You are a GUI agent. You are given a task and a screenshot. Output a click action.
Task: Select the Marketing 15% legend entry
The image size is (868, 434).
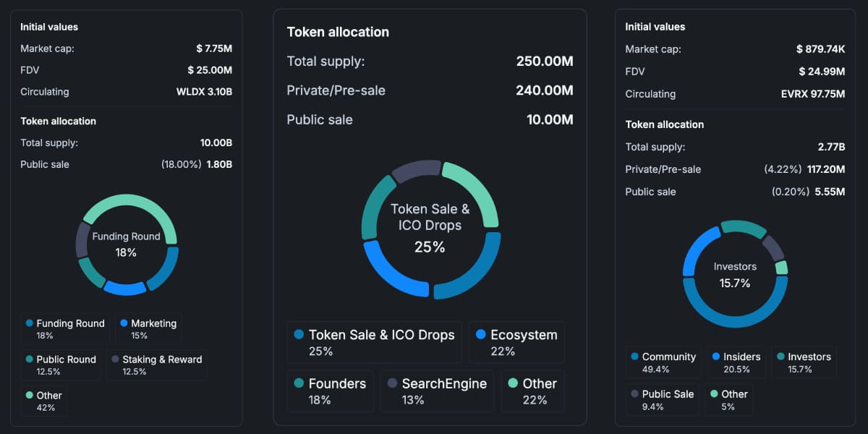click(x=148, y=329)
